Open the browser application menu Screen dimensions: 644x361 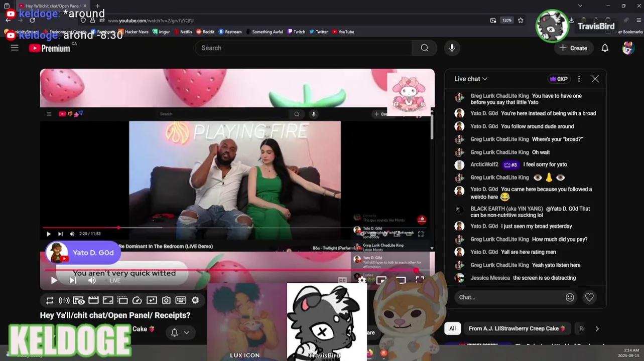(x=639, y=21)
